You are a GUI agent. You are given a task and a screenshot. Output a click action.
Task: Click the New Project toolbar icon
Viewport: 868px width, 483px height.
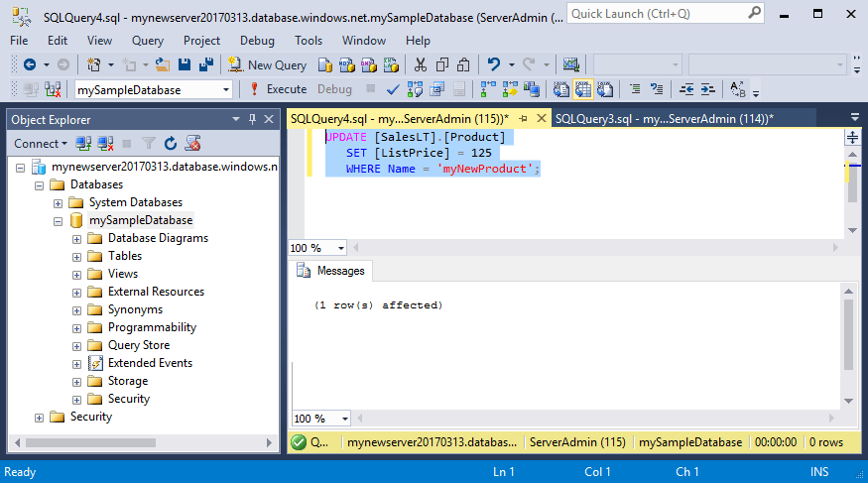(93, 65)
